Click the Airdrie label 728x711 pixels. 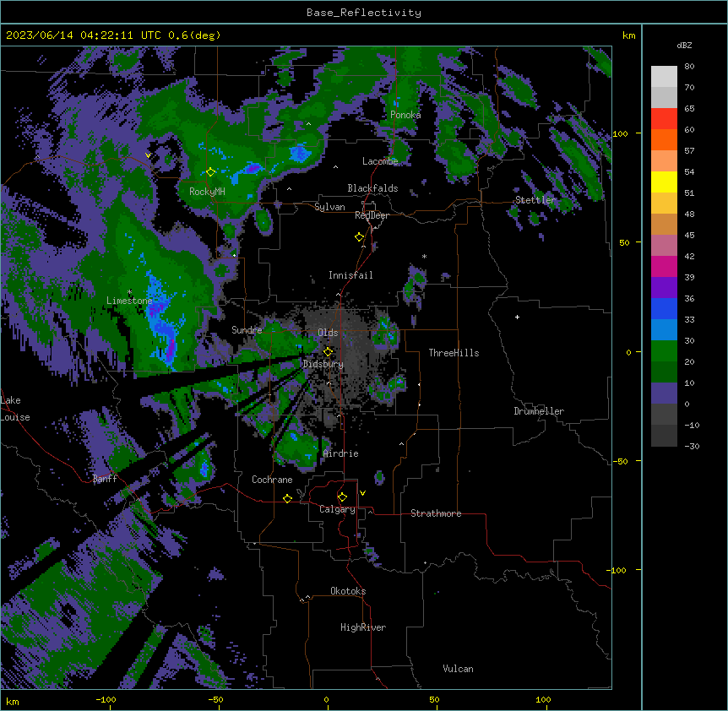point(341,453)
